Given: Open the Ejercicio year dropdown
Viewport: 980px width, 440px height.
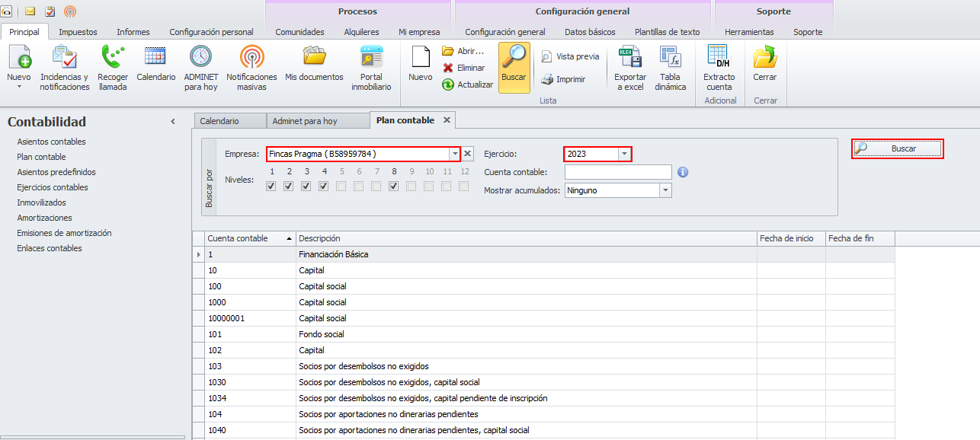Looking at the screenshot, I should 624,154.
